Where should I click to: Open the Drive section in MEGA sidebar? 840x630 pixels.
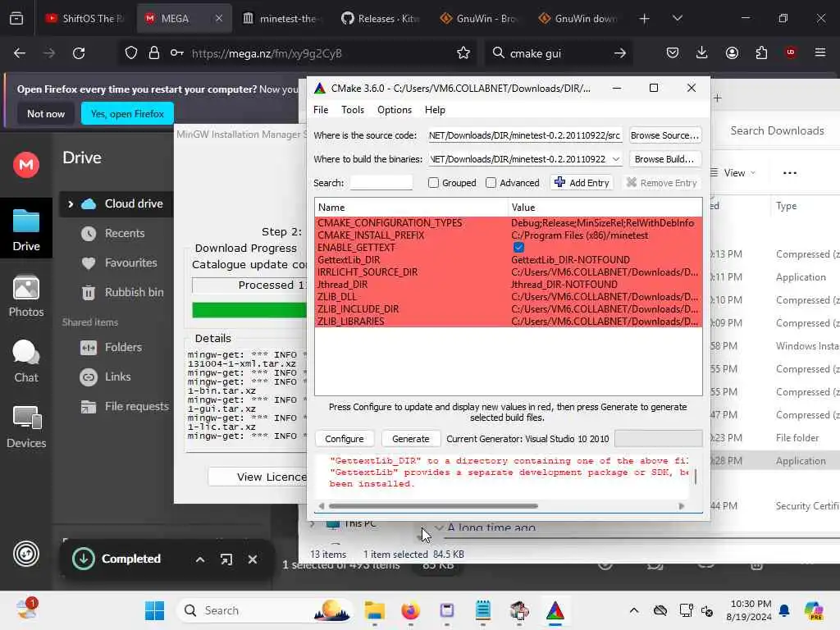click(x=26, y=230)
